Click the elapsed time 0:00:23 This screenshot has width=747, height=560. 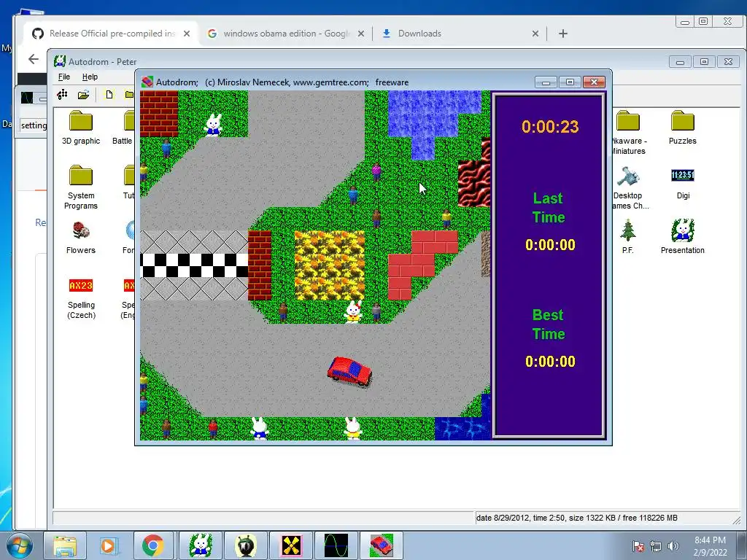coord(550,127)
